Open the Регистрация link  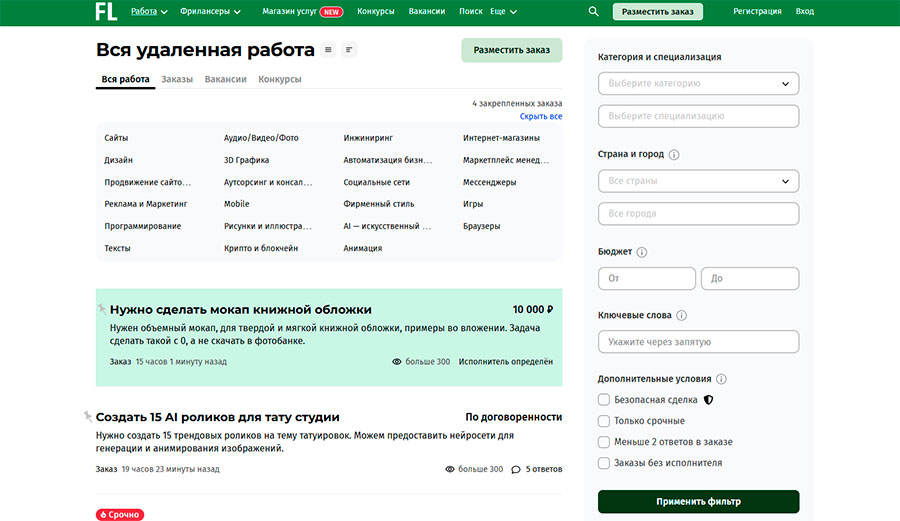coord(757,11)
